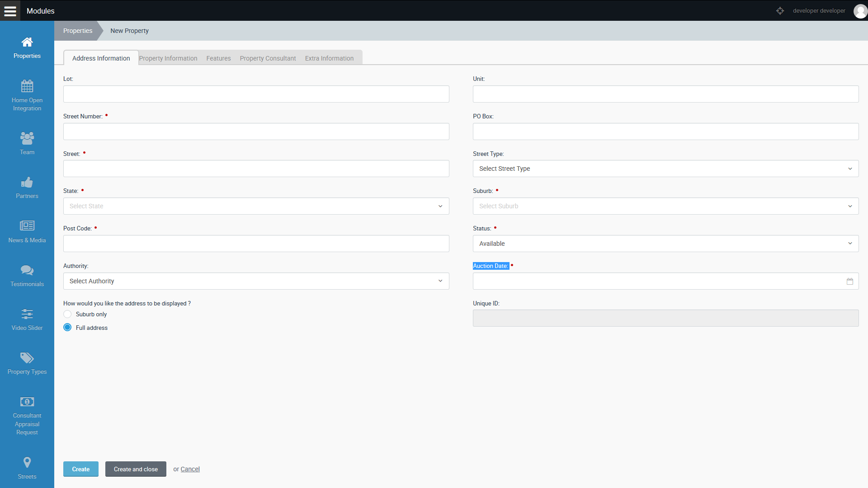
Task: Open the Auction Date calendar picker icon
Action: tap(850, 281)
